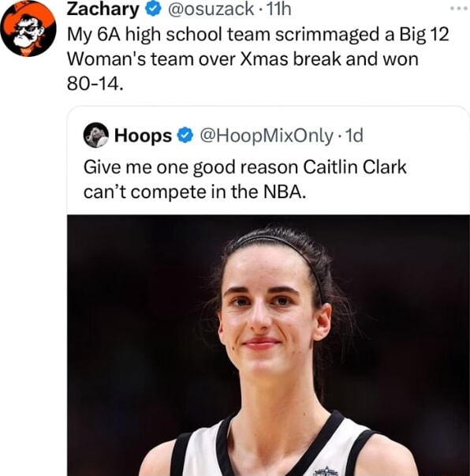470x476 pixels.
Task: Open the basketball player photo in quoted tweet
Action: 268,345
